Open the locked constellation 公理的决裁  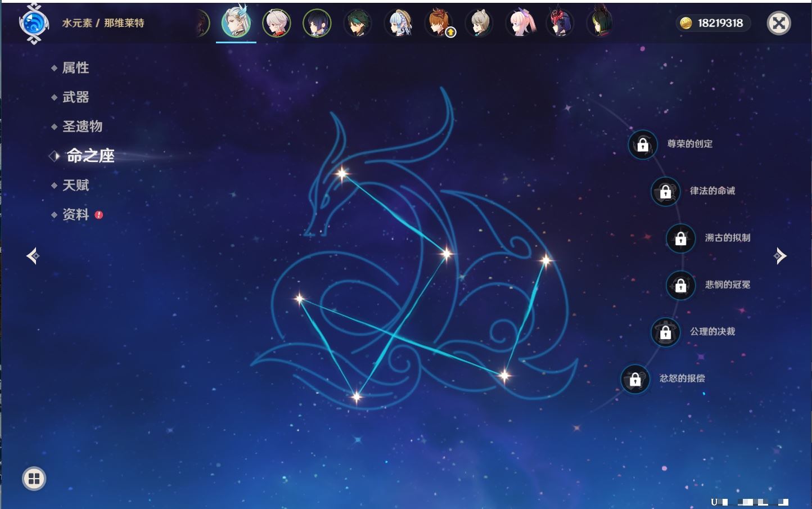[x=665, y=332]
